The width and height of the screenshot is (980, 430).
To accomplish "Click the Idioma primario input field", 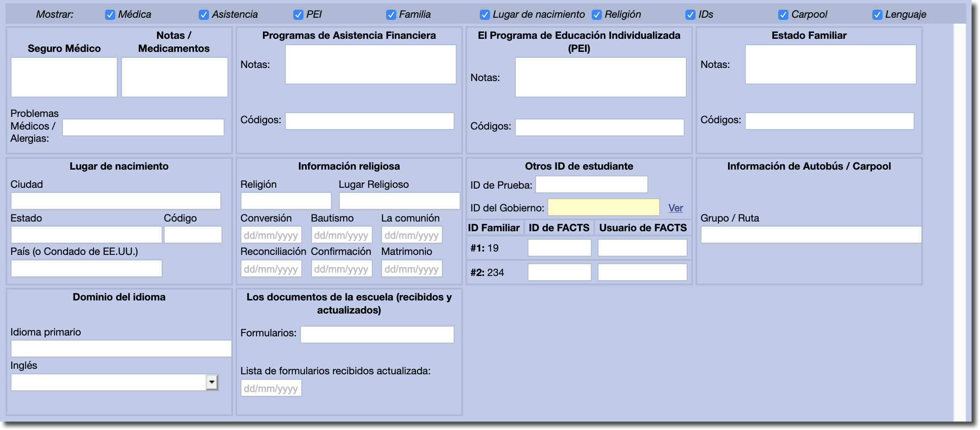I will pyautogui.click(x=121, y=349).
